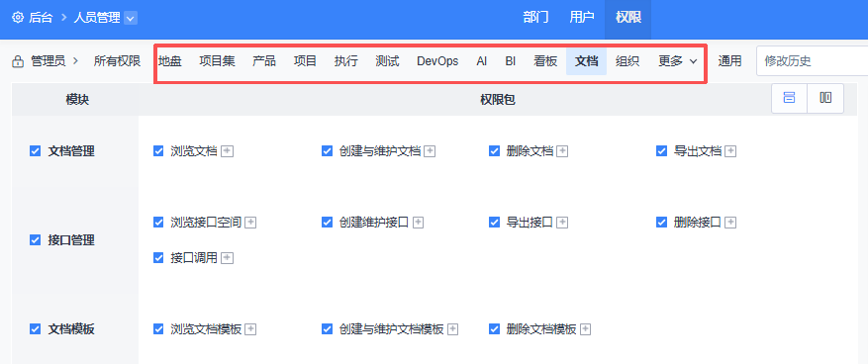Image resolution: width=868 pixels, height=364 pixels.
Task: Uncheck the 文档管理 module checkbox
Action: tap(35, 151)
